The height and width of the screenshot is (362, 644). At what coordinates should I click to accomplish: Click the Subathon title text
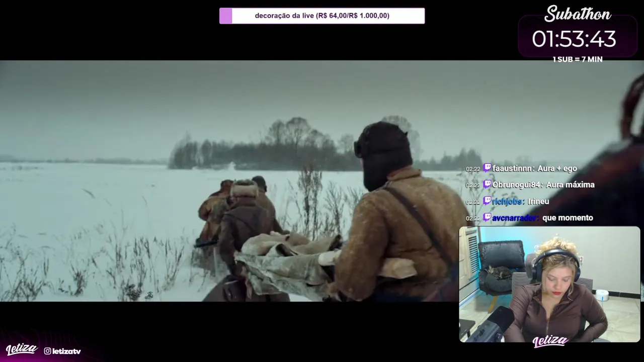tap(578, 14)
